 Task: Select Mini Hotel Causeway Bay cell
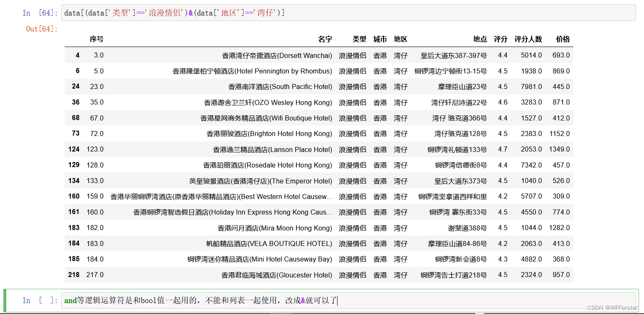coord(259,259)
